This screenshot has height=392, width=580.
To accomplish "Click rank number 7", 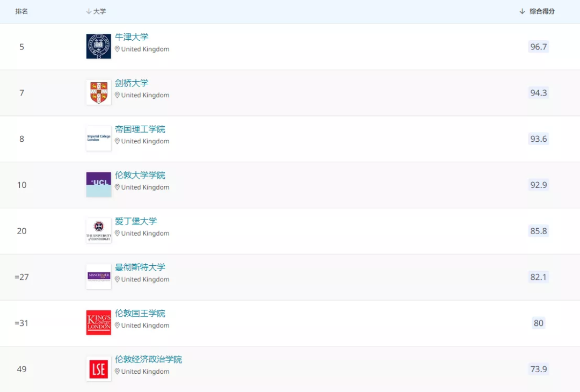I will tap(22, 93).
